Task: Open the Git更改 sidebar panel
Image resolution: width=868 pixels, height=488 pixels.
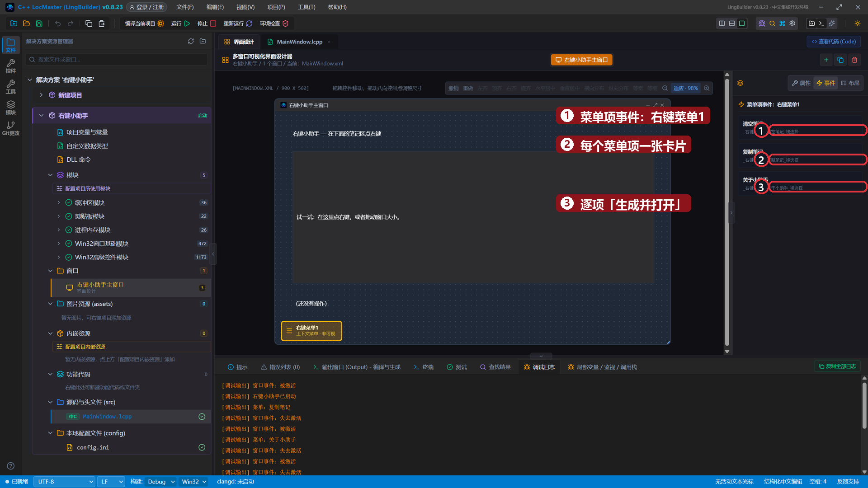Action: [11, 128]
